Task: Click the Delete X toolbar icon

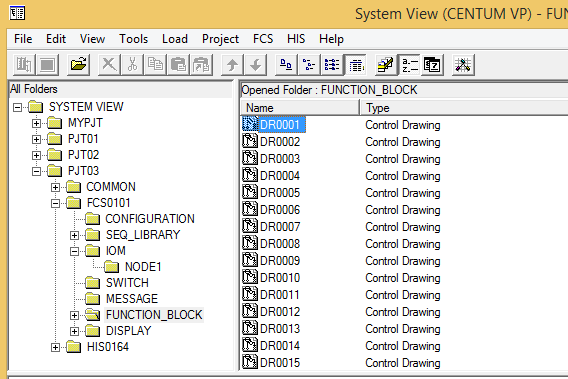Action: (109, 65)
